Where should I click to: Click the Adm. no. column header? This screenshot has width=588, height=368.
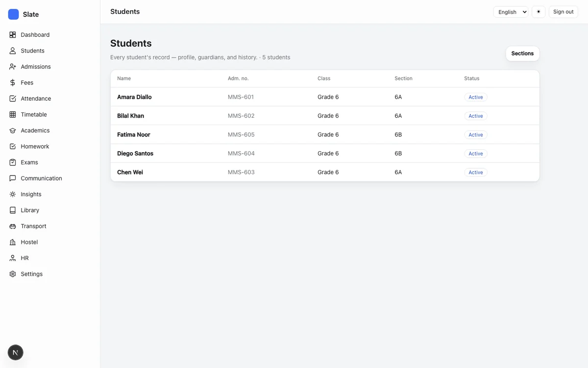(x=238, y=79)
